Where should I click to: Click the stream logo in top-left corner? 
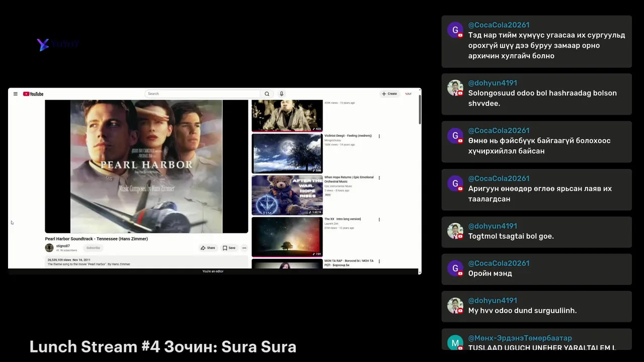(58, 44)
